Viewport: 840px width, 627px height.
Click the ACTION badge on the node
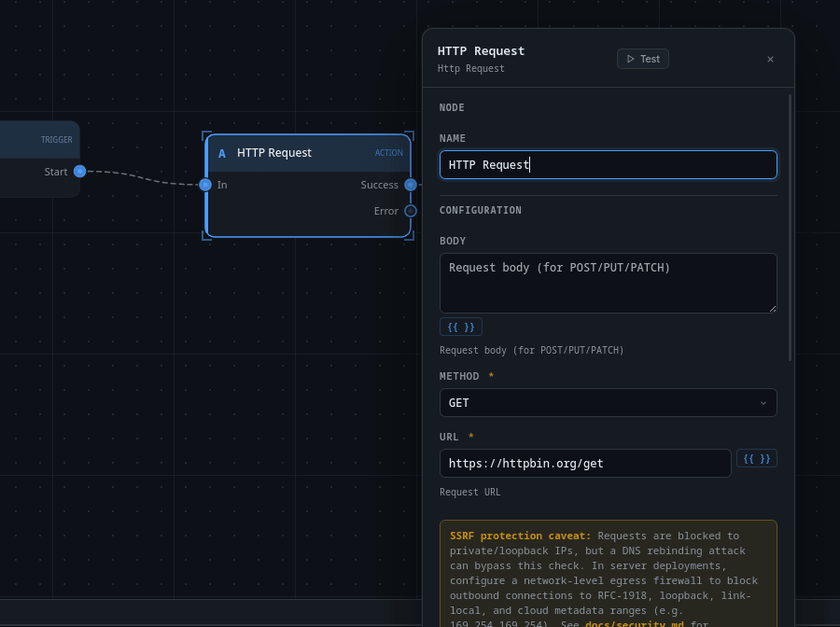[x=389, y=153]
